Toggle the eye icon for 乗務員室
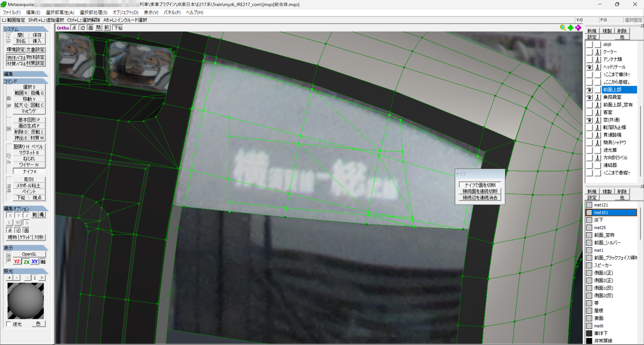This screenshot has height=345, width=644. (589, 97)
